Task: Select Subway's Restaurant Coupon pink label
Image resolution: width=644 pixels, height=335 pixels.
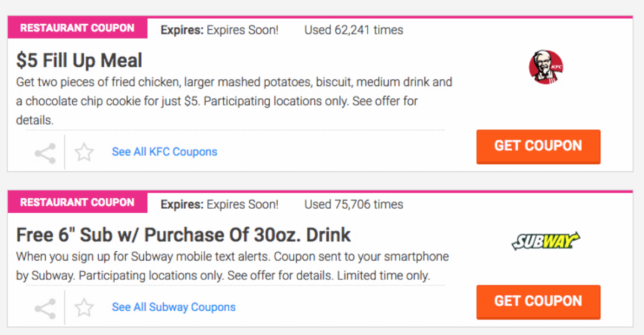Action: click(x=77, y=202)
